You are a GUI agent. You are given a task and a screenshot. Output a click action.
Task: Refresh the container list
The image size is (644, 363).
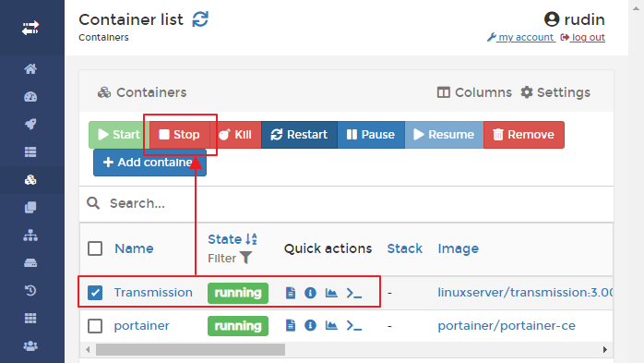200,18
